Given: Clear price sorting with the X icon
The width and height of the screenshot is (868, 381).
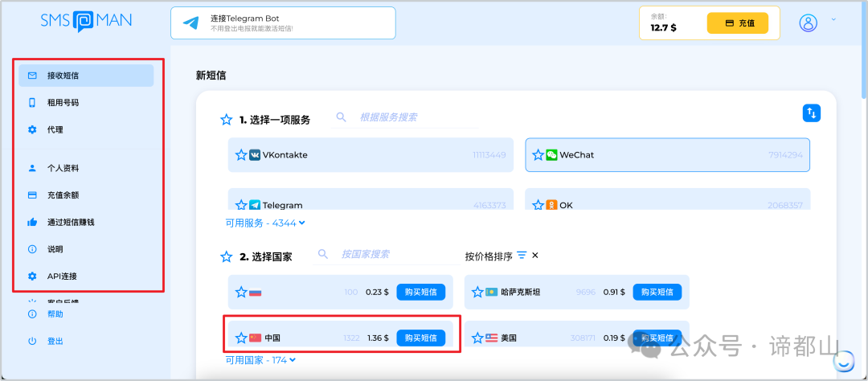Looking at the screenshot, I should tap(535, 256).
